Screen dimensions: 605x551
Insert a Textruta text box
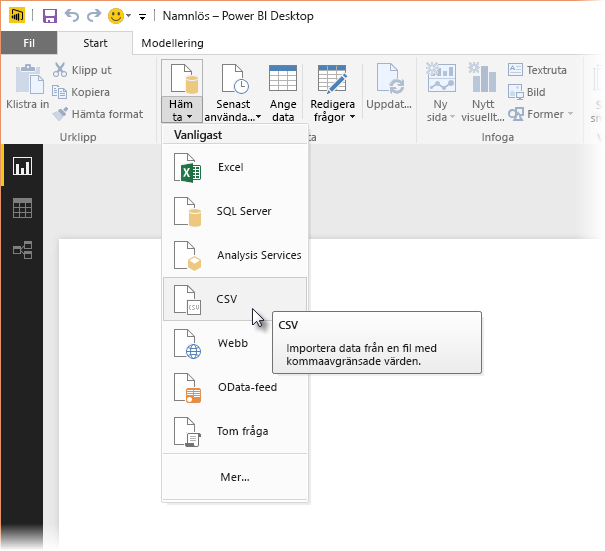click(537, 70)
